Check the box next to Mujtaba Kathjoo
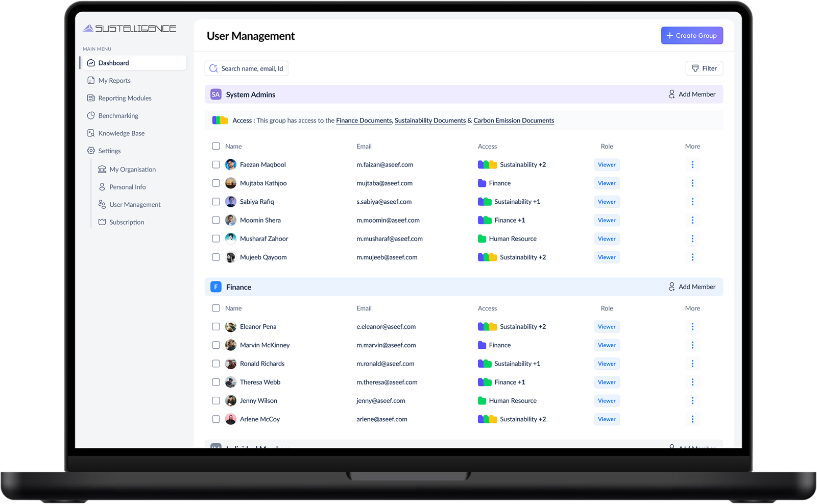Screen dimensions: 817x504 [x=216, y=183]
